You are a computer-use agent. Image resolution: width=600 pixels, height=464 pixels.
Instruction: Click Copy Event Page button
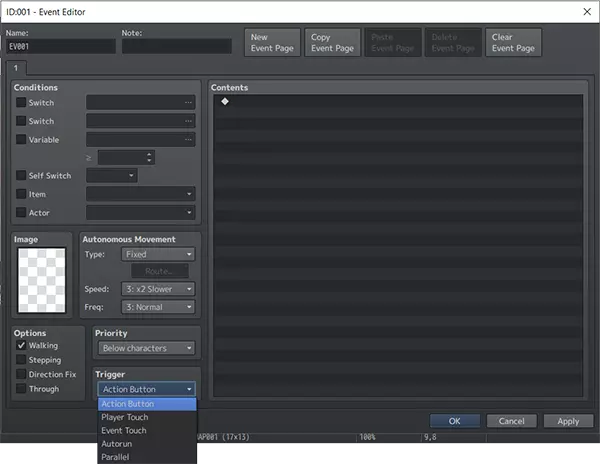click(333, 42)
